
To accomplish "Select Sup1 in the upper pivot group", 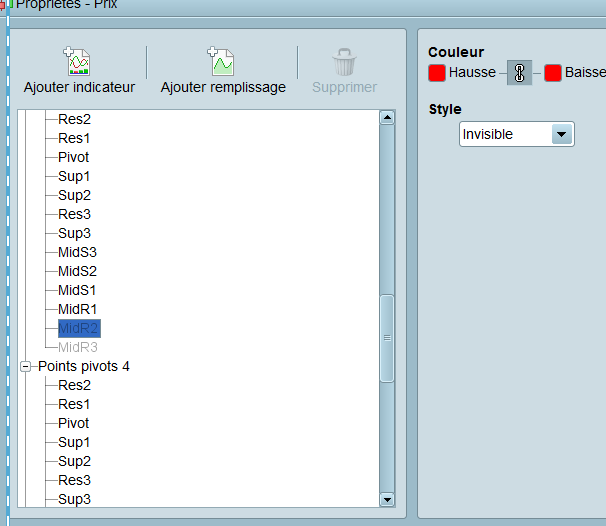I will [74, 177].
